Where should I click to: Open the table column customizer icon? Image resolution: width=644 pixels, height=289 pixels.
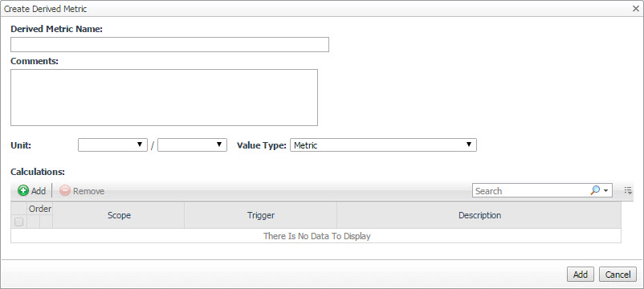(628, 190)
